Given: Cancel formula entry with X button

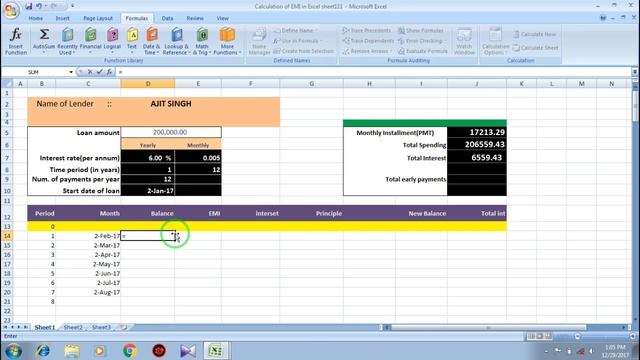Looking at the screenshot, I should [x=90, y=72].
